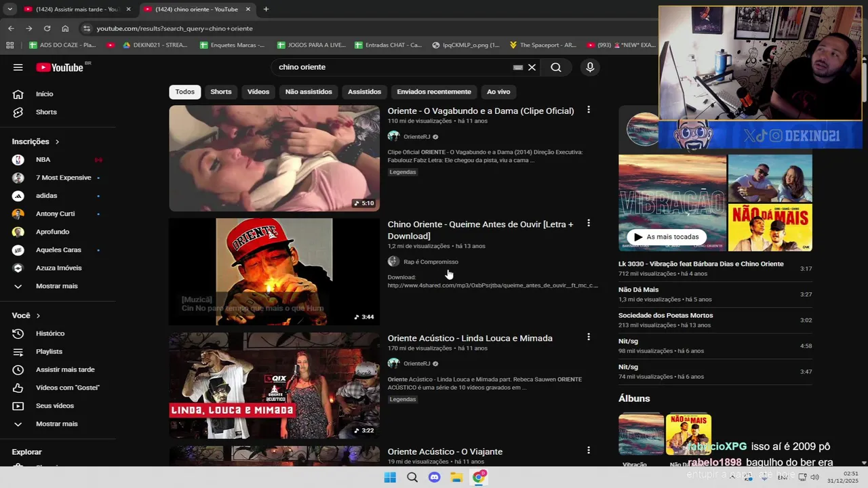The image size is (868, 488).
Task: Select the Assistidos filter chip
Action: pyautogui.click(x=365, y=91)
